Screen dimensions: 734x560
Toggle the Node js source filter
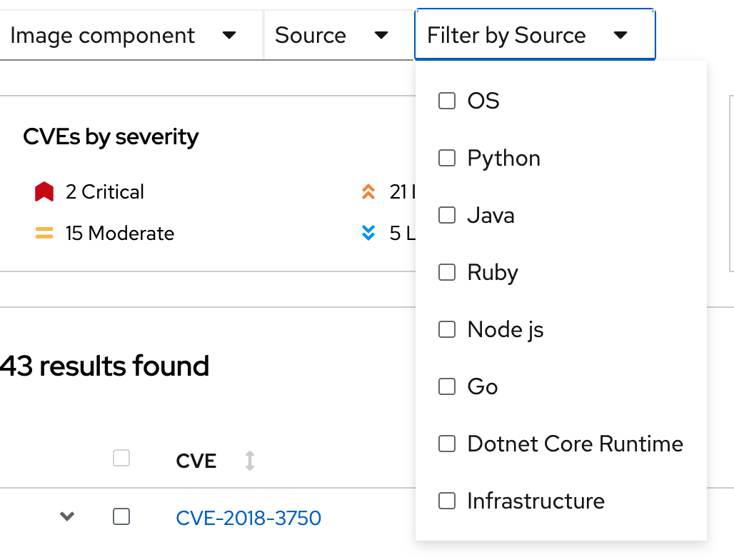point(447,329)
